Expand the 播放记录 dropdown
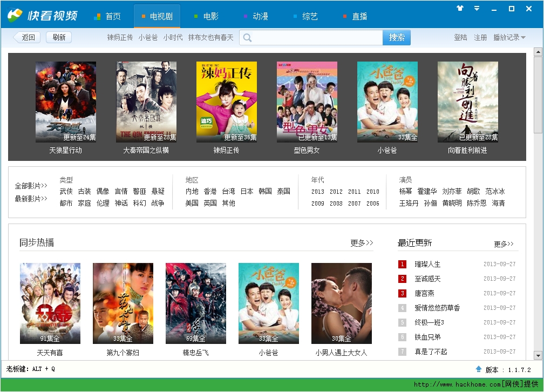 [509, 37]
